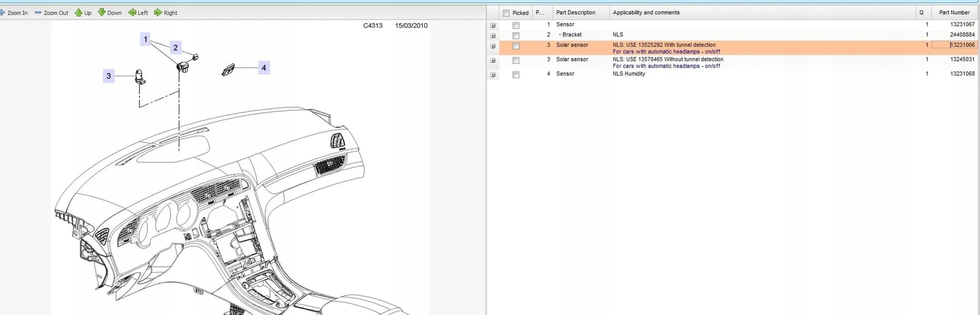Check the Picked box for Solar sensor 13231066
This screenshot has width=980, height=315.
[516, 46]
